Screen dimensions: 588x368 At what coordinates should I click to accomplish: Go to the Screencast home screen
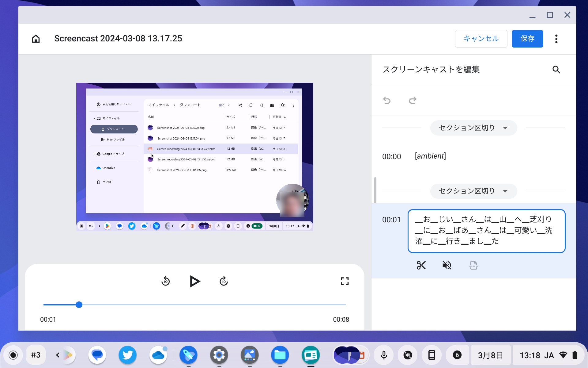(x=36, y=39)
